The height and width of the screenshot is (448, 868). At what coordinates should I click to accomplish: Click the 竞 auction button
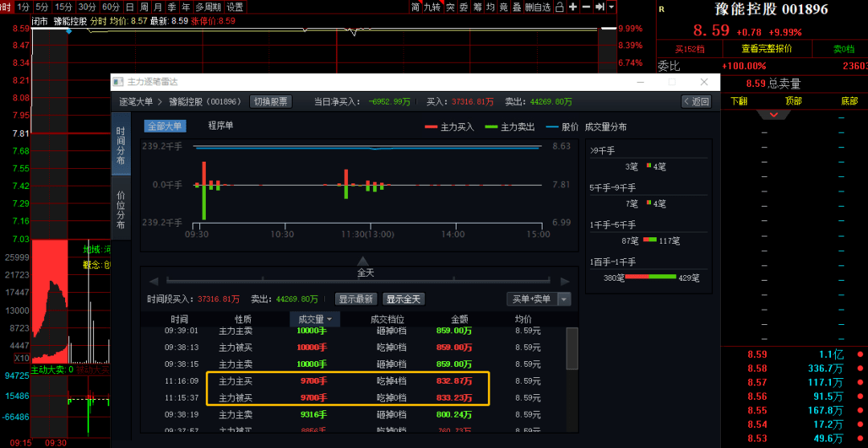[x=503, y=7]
